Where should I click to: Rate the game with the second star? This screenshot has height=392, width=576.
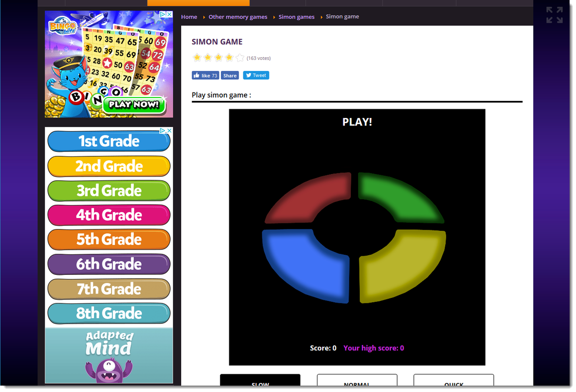click(208, 58)
